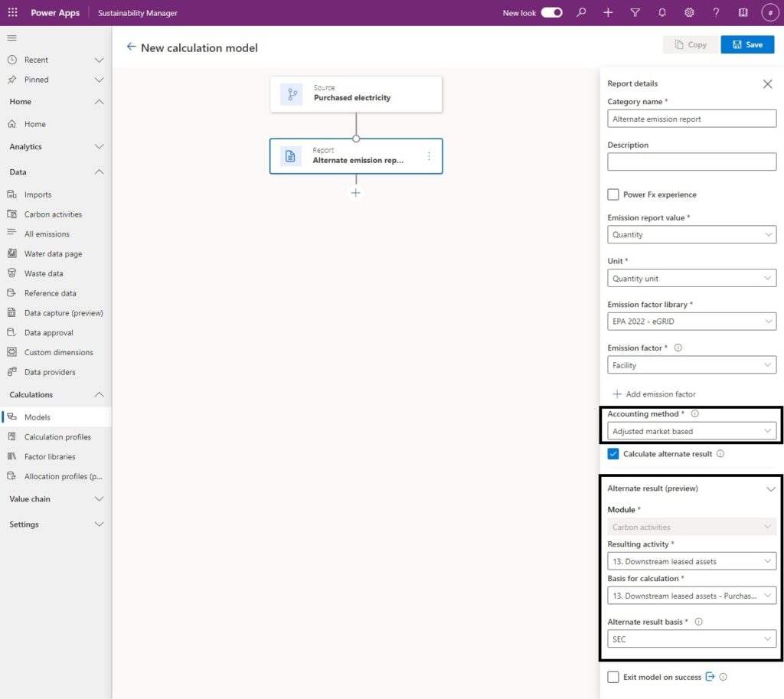
Task: Click the plus icon below Report node
Action: [355, 193]
